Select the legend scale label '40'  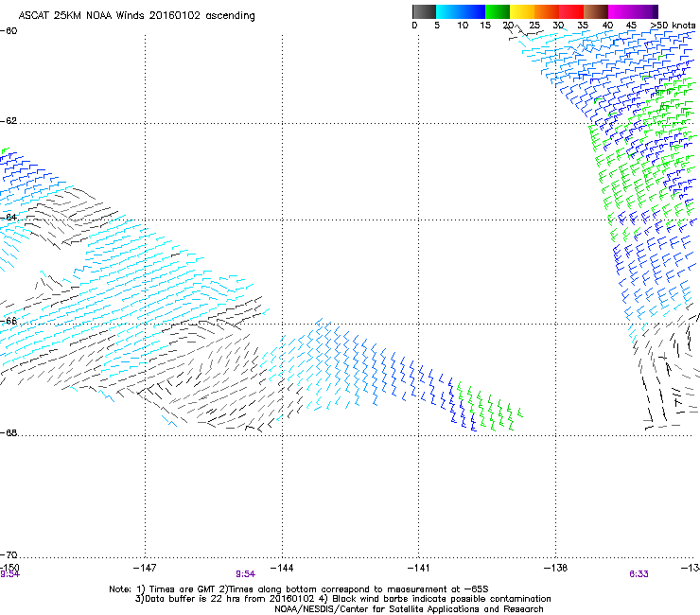click(x=607, y=25)
